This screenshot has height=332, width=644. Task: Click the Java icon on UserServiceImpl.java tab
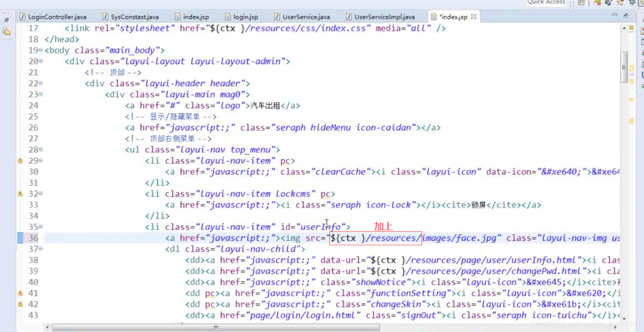(349, 17)
